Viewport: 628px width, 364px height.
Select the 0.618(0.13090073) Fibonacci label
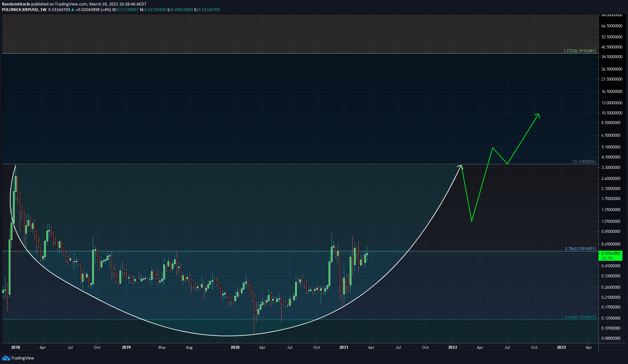tap(580, 317)
